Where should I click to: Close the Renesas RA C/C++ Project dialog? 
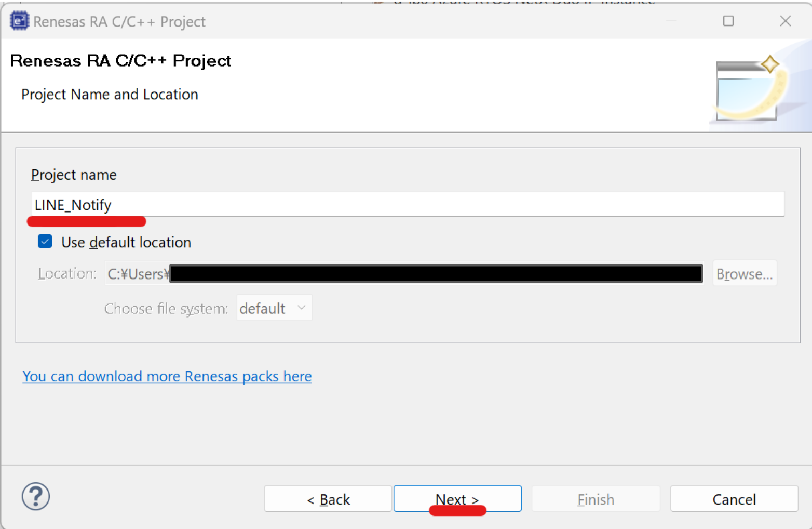[x=786, y=21]
